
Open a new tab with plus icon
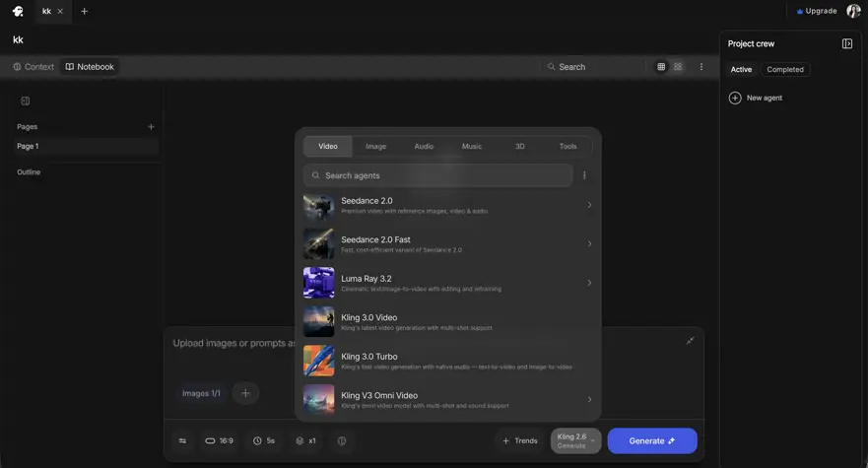[x=84, y=11]
